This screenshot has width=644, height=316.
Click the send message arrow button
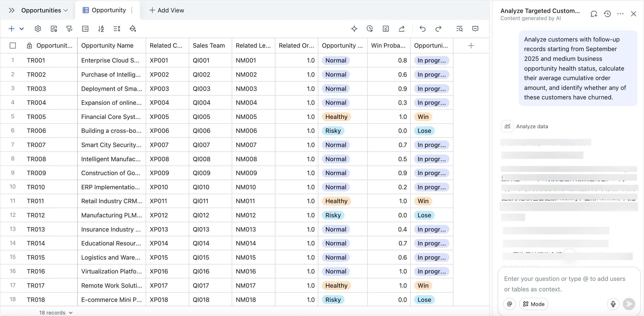click(629, 304)
